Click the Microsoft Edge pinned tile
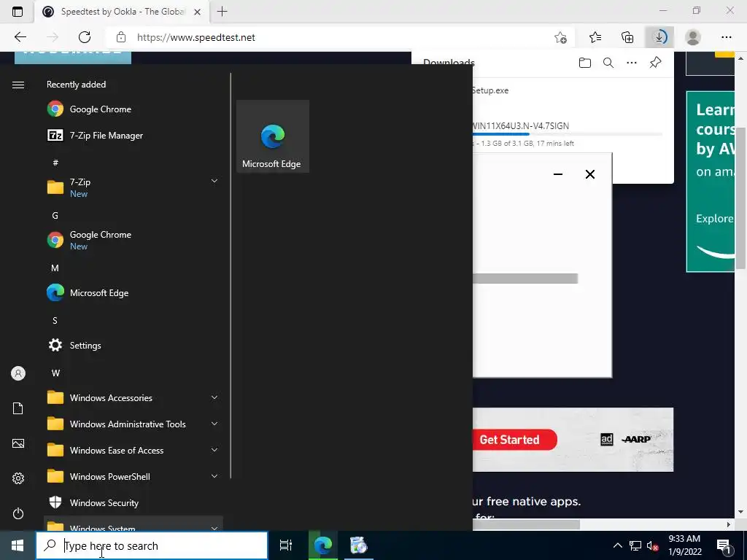The width and height of the screenshot is (747, 560). pyautogui.click(x=273, y=136)
